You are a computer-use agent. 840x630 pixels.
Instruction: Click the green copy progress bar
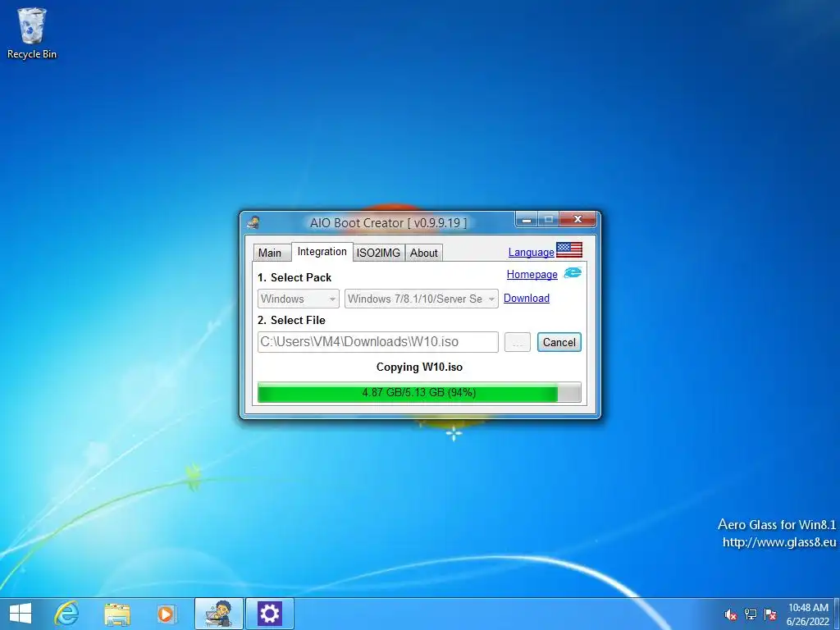pyautogui.click(x=419, y=392)
